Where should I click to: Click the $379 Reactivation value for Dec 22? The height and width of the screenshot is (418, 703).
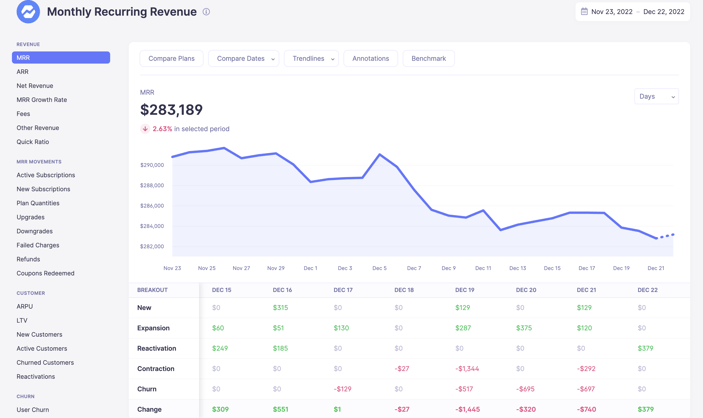(x=645, y=348)
